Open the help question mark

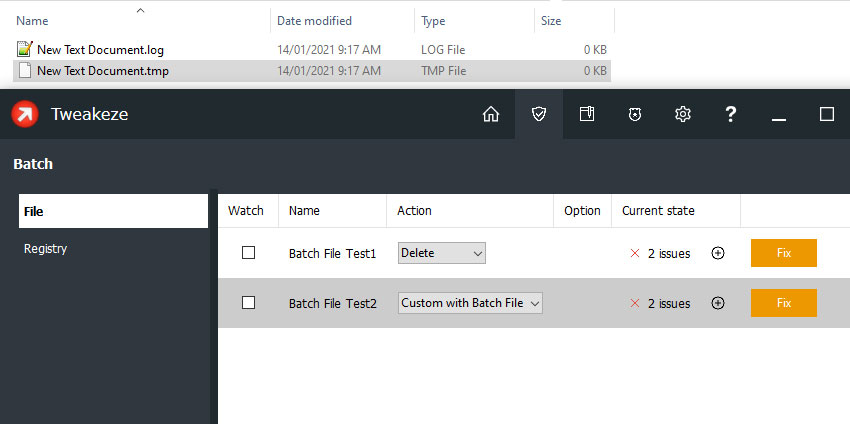coord(730,114)
